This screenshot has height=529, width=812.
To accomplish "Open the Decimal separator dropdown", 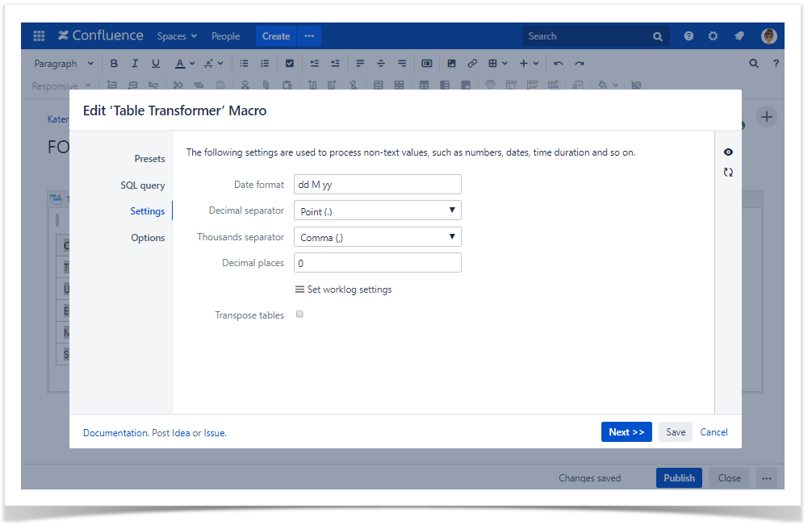I will [x=377, y=211].
